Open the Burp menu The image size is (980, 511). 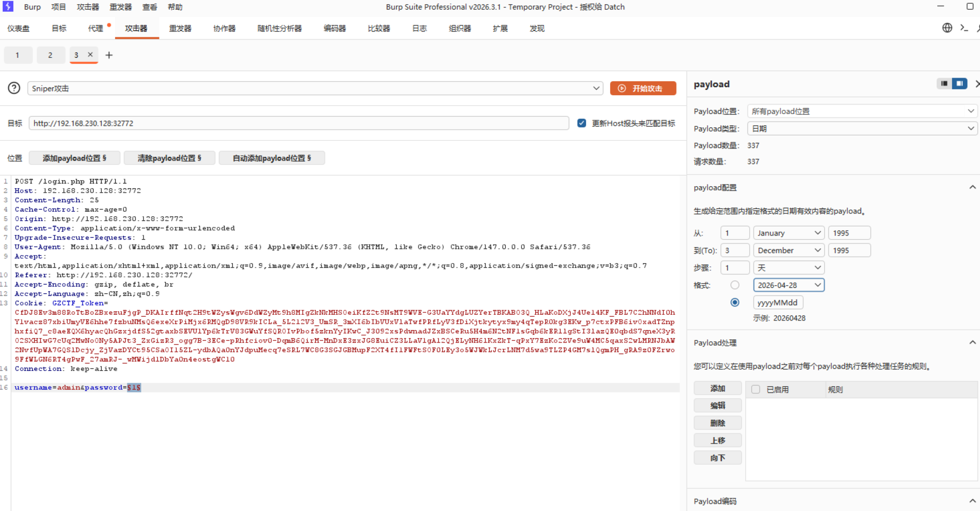click(32, 7)
